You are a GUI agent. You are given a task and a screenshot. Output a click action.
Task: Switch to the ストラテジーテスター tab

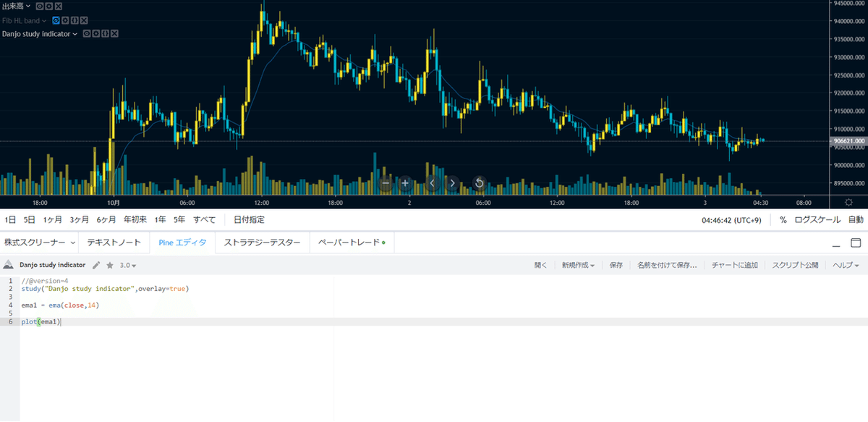262,242
